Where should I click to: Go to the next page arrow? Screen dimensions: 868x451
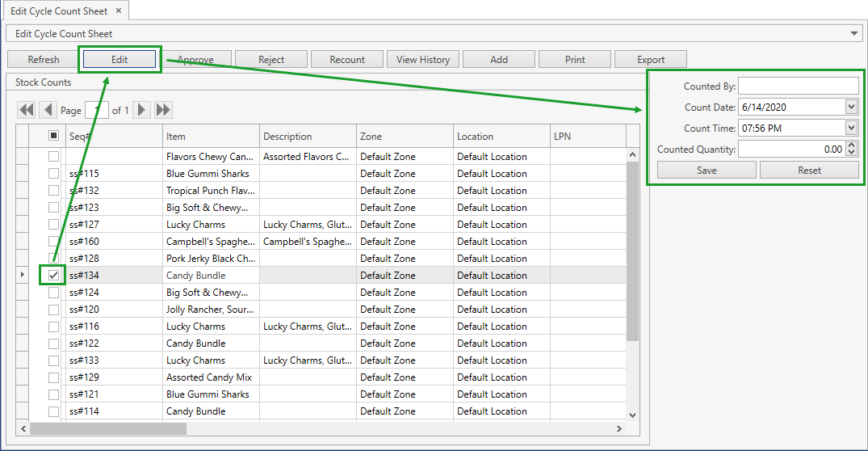141,110
